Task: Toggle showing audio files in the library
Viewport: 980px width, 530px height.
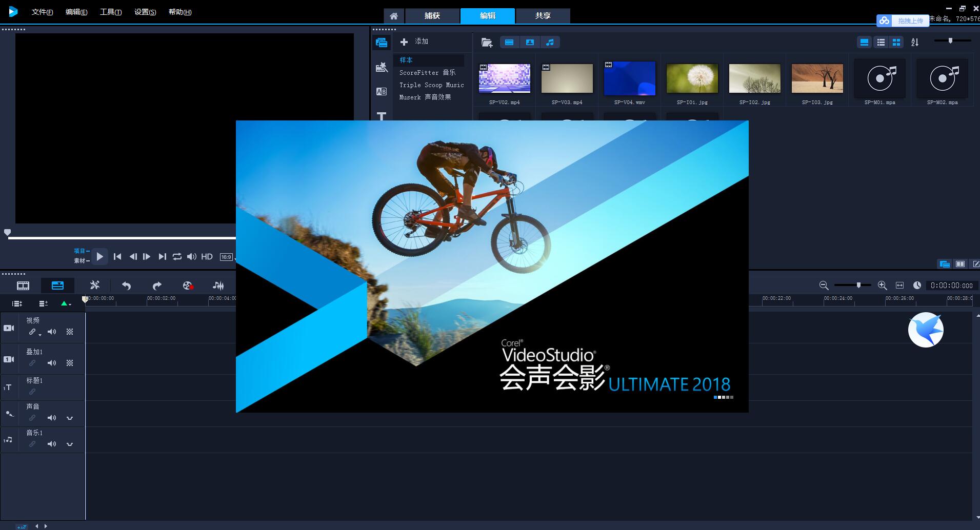Action: [x=550, y=43]
